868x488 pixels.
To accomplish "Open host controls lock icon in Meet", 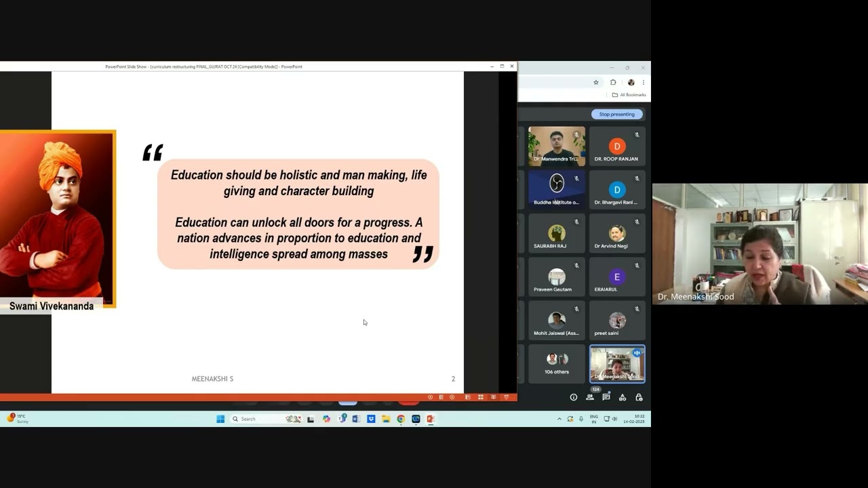I will pos(639,397).
